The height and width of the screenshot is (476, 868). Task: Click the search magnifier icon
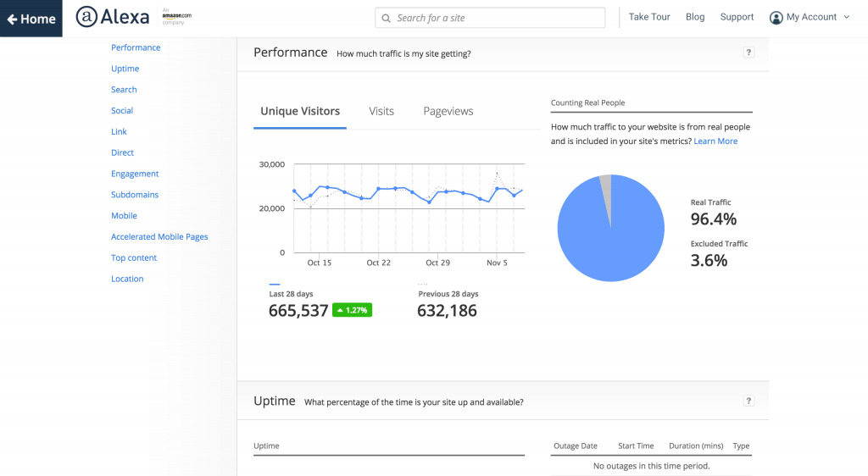(387, 18)
